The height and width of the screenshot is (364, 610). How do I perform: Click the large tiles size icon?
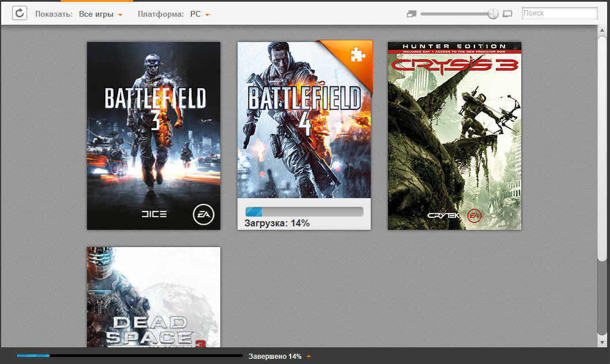(507, 14)
